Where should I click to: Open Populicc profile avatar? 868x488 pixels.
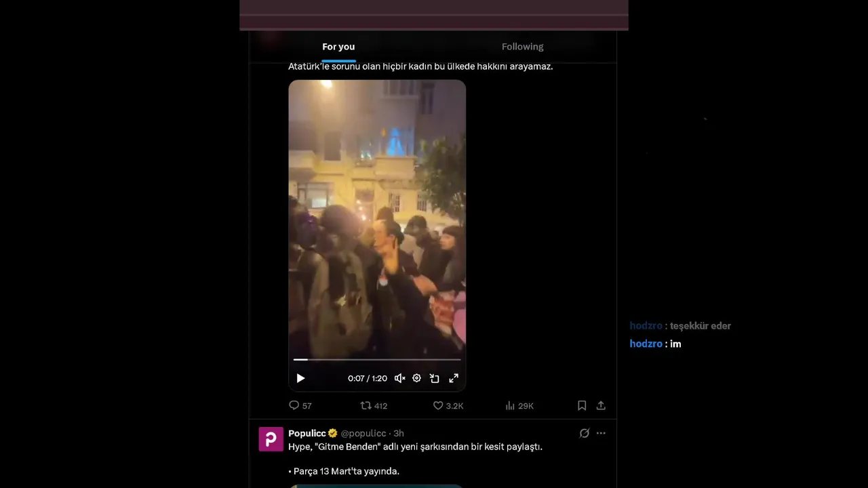point(271,439)
